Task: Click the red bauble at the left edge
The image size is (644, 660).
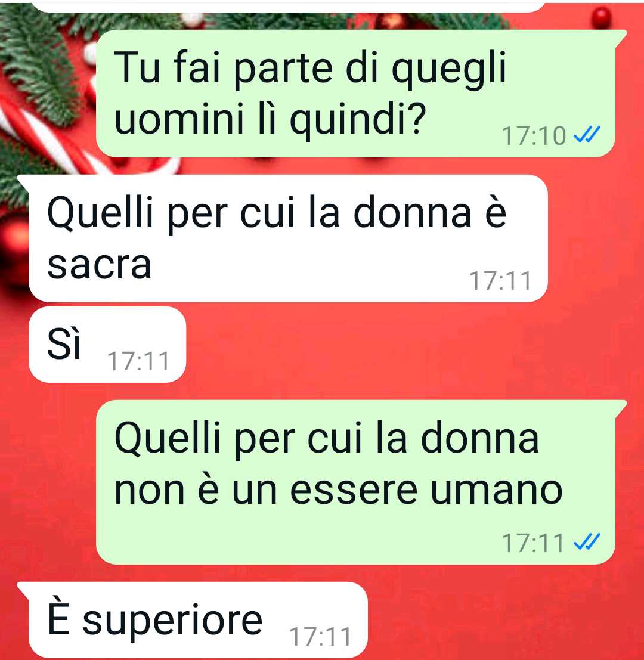Action: click(14, 249)
